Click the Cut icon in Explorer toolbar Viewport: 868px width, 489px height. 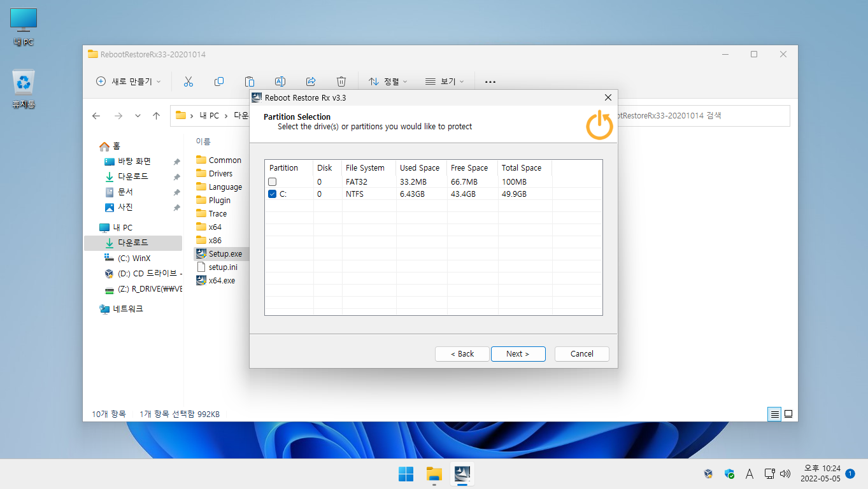189,81
